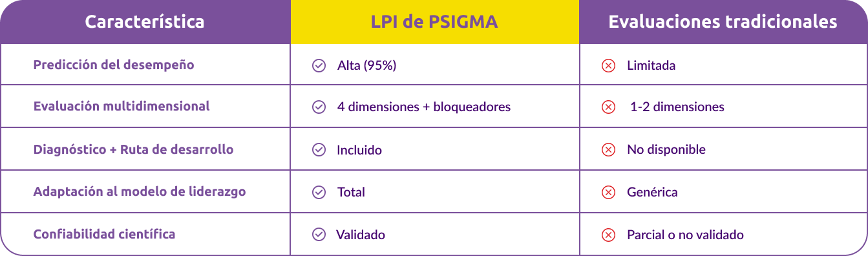The width and height of the screenshot is (868, 256).
Task: Select the red X icon next to 1-2 dimensiones
Action: pos(608,107)
